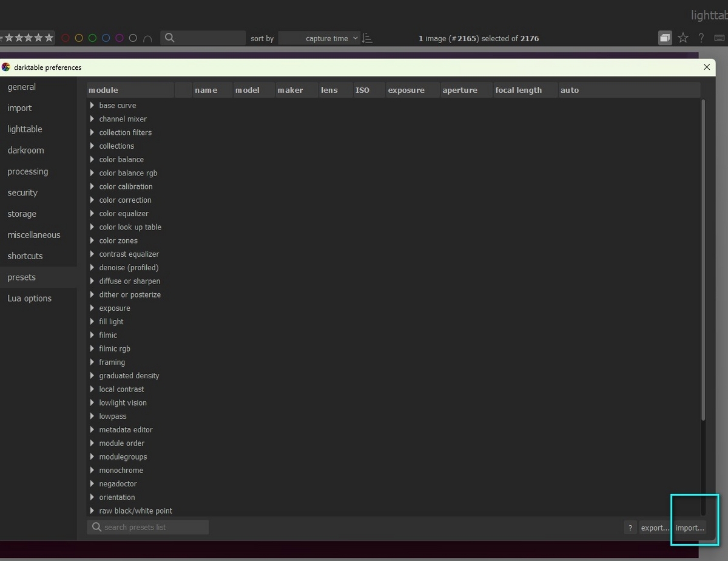Expand the collection filters presets
728x561 pixels.
(x=92, y=132)
